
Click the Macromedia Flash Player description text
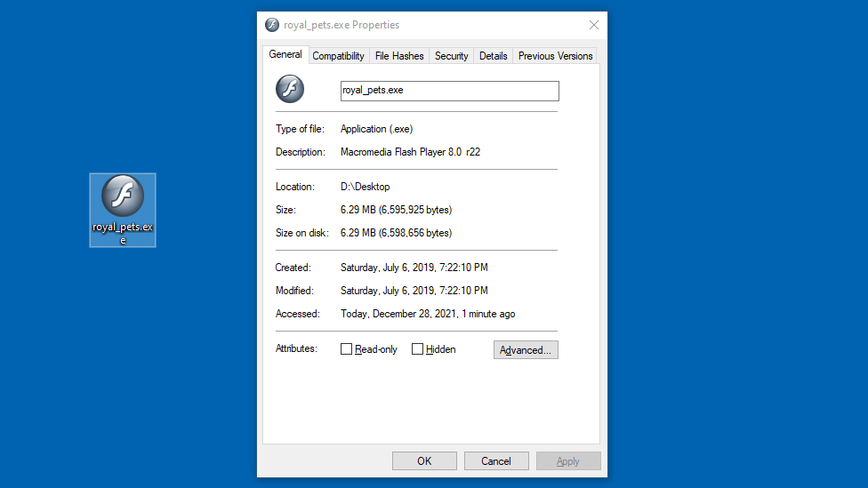pyautogui.click(x=410, y=152)
